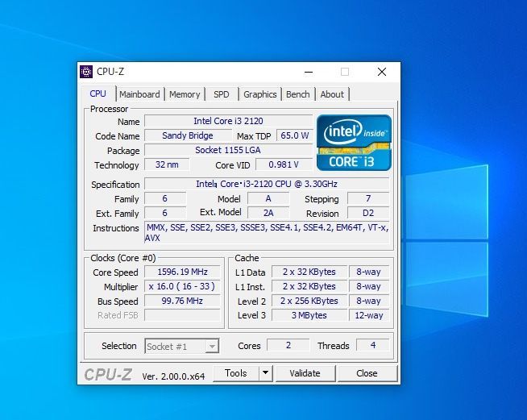The image size is (527, 420).
Task: Click the Technology value 32 nm
Action: pos(167,164)
